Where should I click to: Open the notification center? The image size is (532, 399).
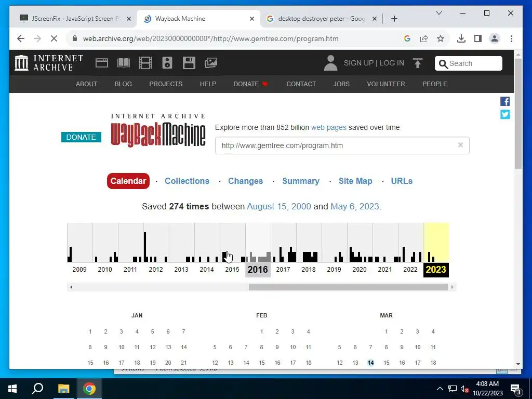515,389
